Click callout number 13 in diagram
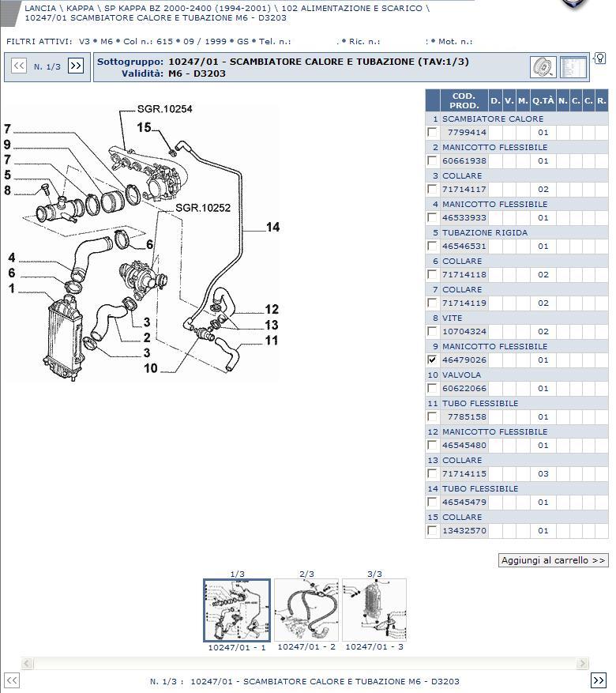Screen dimensions: 616x693 [271, 325]
